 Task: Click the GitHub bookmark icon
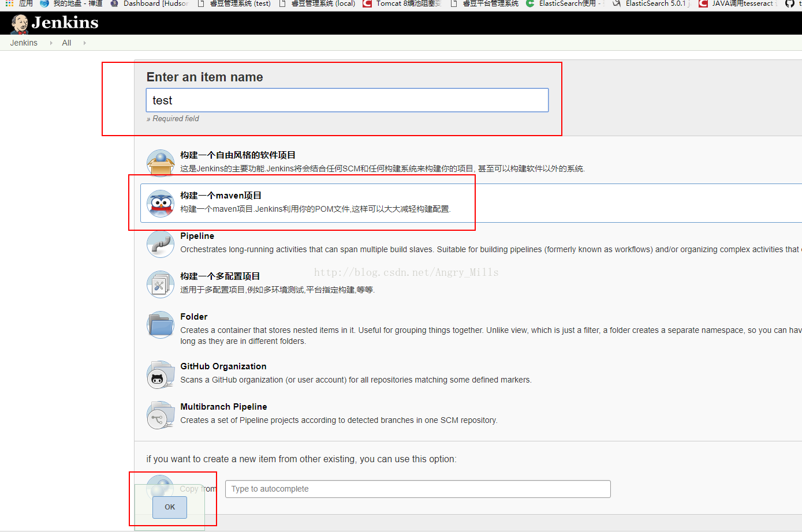click(x=789, y=3)
